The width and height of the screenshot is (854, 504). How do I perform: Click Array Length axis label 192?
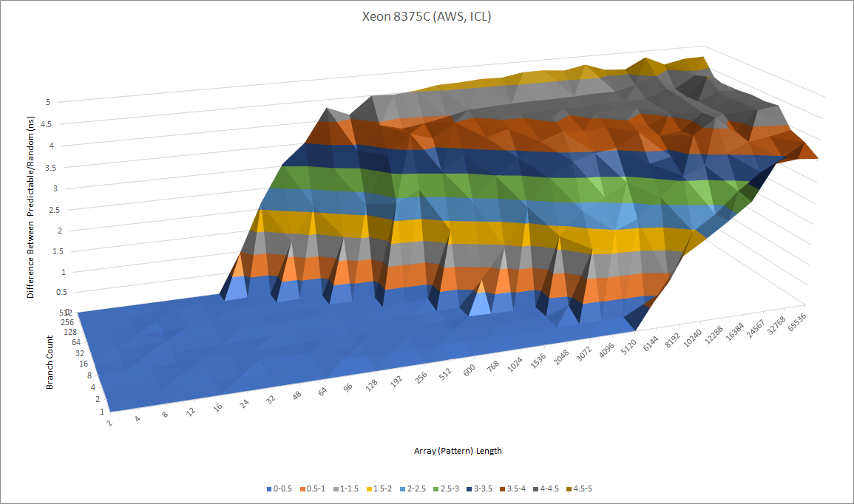(396, 381)
